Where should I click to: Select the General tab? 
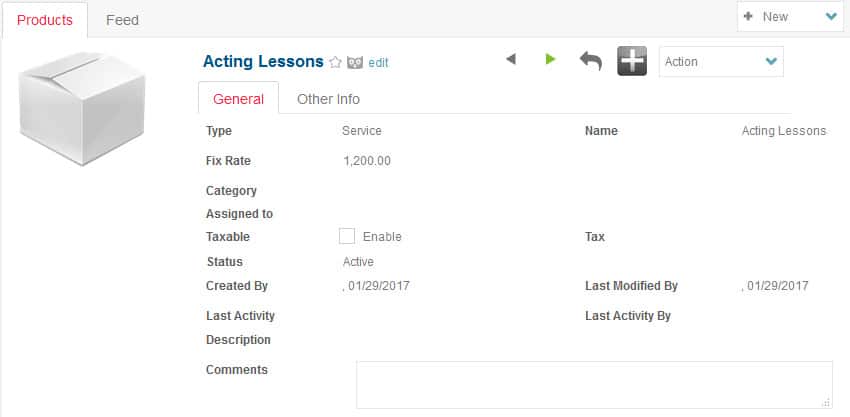[239, 99]
